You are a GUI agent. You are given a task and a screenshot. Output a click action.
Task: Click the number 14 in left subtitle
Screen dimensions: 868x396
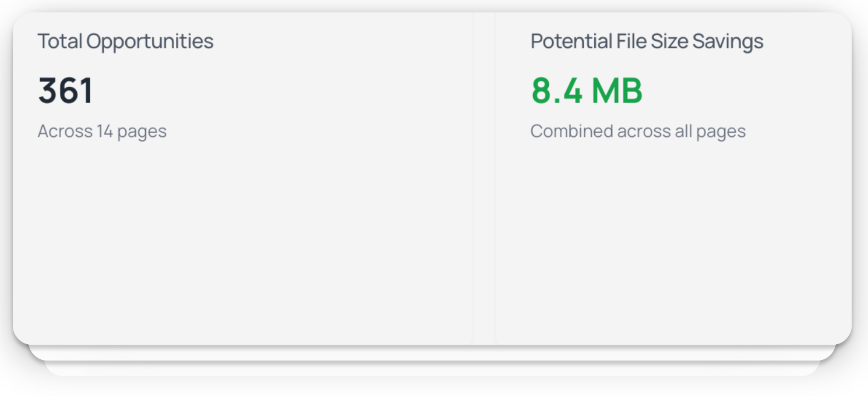[x=105, y=131]
